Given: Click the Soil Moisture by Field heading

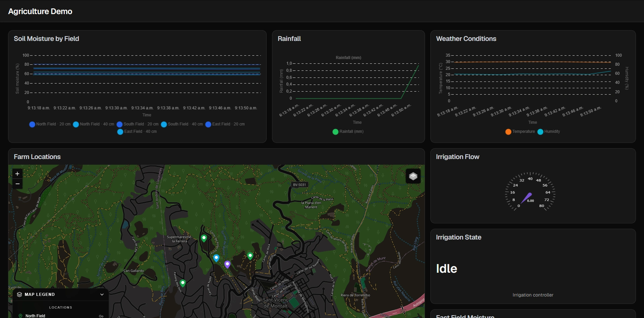Looking at the screenshot, I should point(46,39).
